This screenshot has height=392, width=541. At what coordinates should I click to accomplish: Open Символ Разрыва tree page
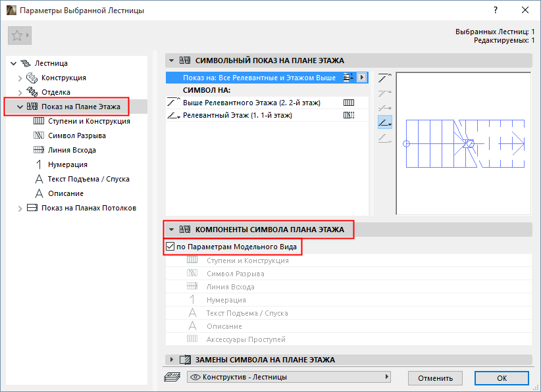point(77,136)
